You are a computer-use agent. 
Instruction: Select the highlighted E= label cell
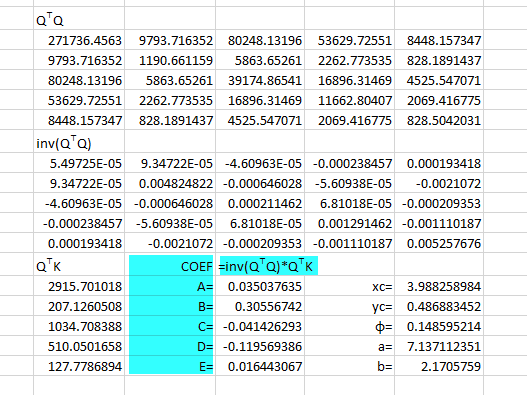coord(171,366)
